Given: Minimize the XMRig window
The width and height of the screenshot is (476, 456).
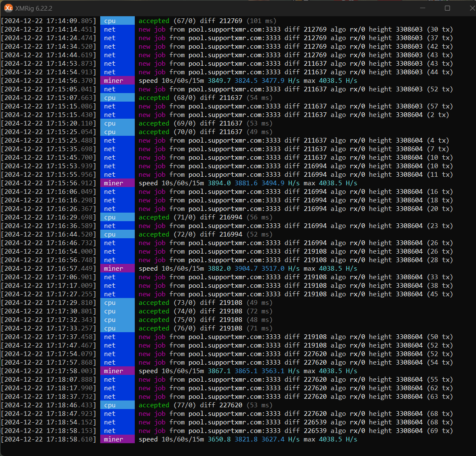Looking at the screenshot, I should [x=423, y=8].
